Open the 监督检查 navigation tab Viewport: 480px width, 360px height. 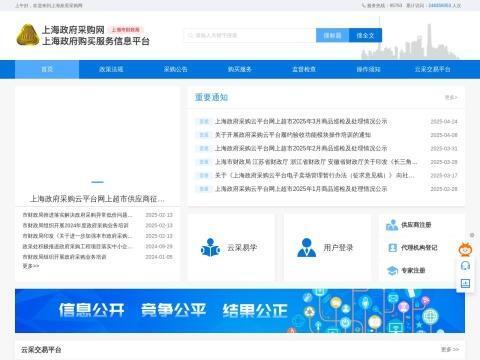click(x=304, y=69)
